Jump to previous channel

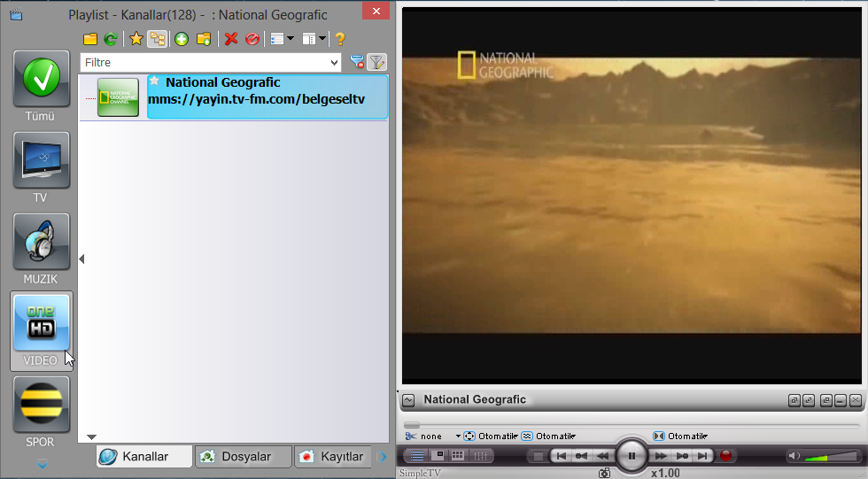click(x=560, y=456)
